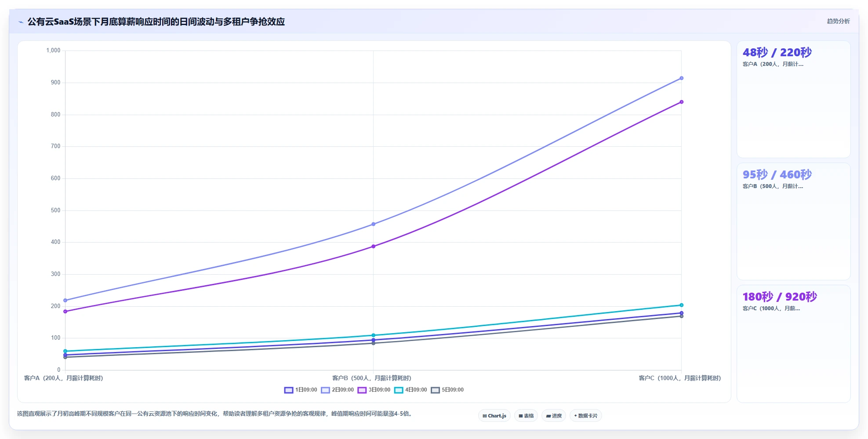Click the Chart.js tag pill
868x439 pixels.
click(x=494, y=416)
